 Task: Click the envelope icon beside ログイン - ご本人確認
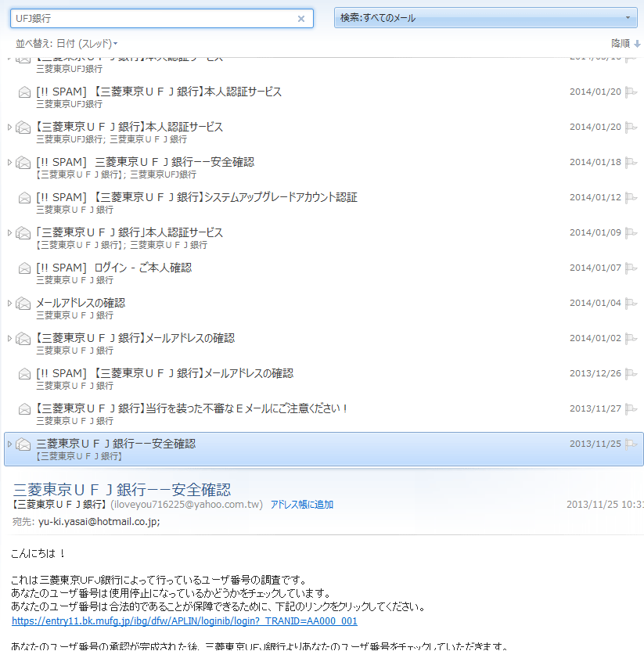[x=24, y=268]
